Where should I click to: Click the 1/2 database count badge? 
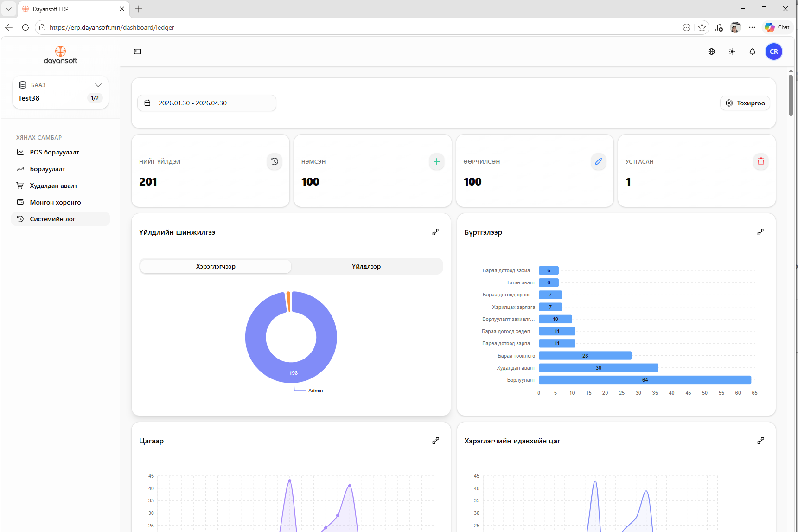click(x=95, y=98)
